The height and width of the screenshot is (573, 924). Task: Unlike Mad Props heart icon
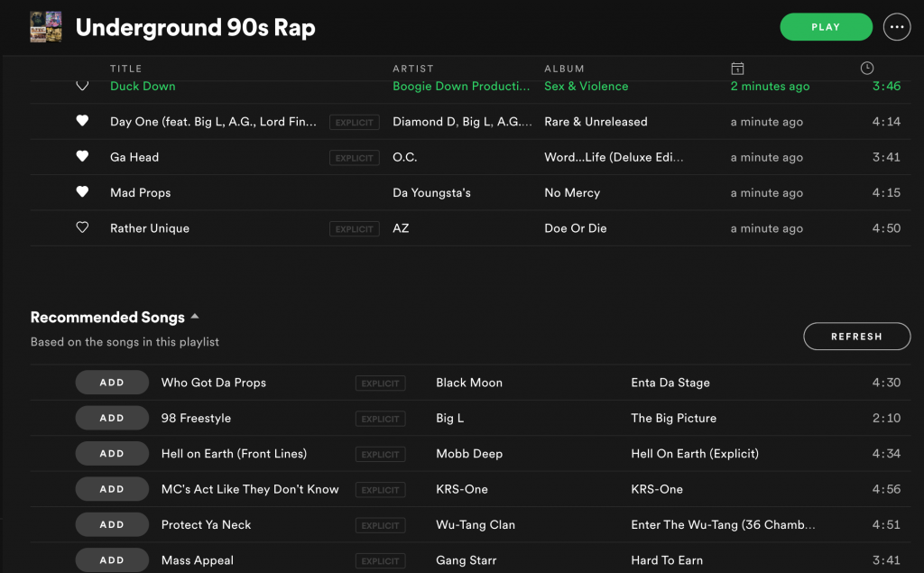click(x=82, y=191)
